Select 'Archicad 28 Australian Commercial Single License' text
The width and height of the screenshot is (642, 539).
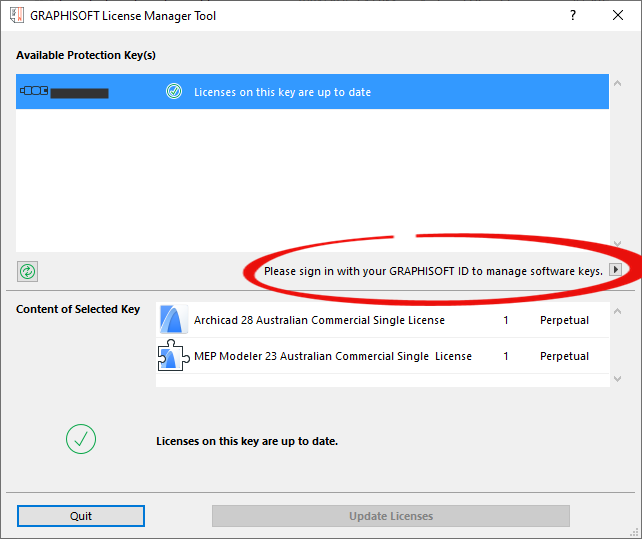coord(319,320)
